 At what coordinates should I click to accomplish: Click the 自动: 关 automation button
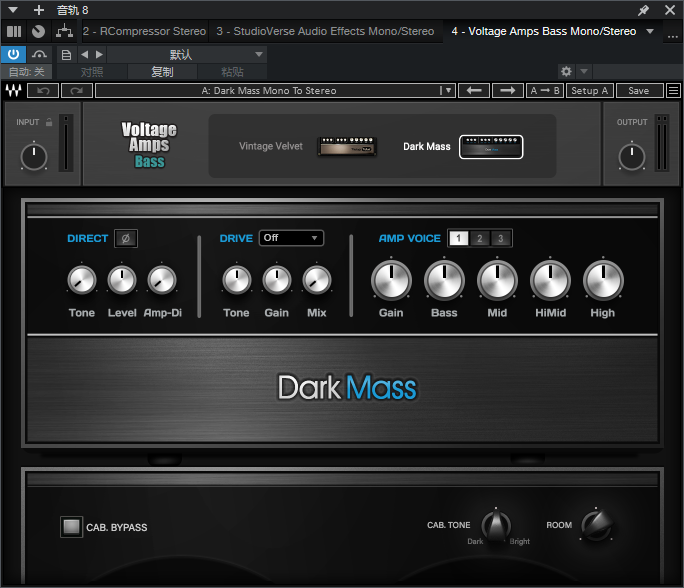tap(27, 72)
